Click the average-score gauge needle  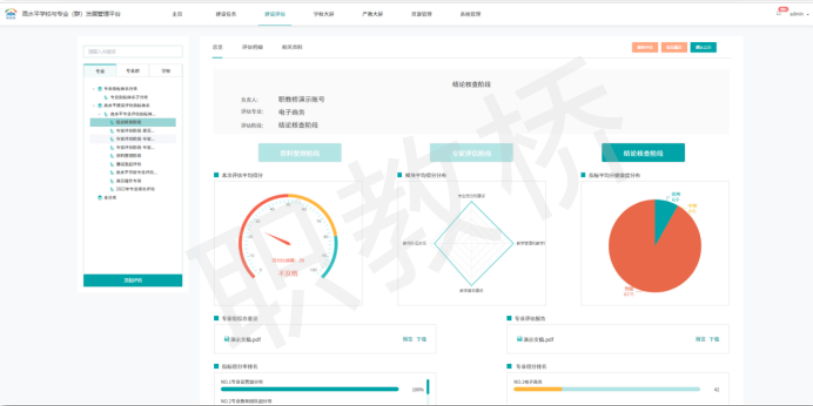tap(278, 239)
